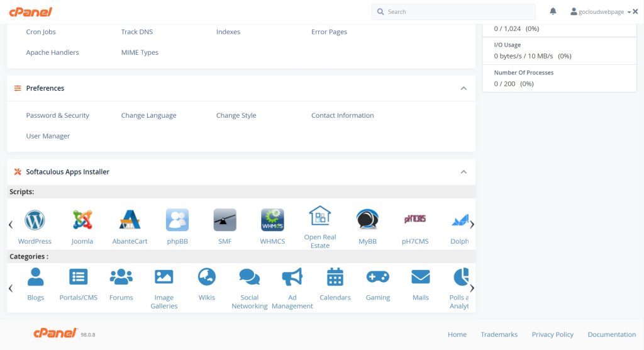Open the Mails envelope icon
The image size is (644, 350).
click(421, 277)
